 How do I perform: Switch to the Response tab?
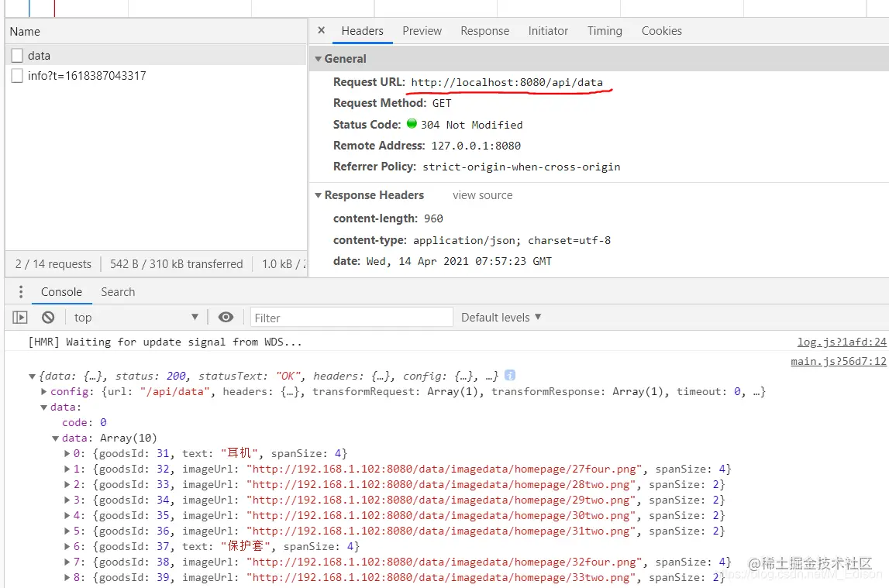pos(484,30)
